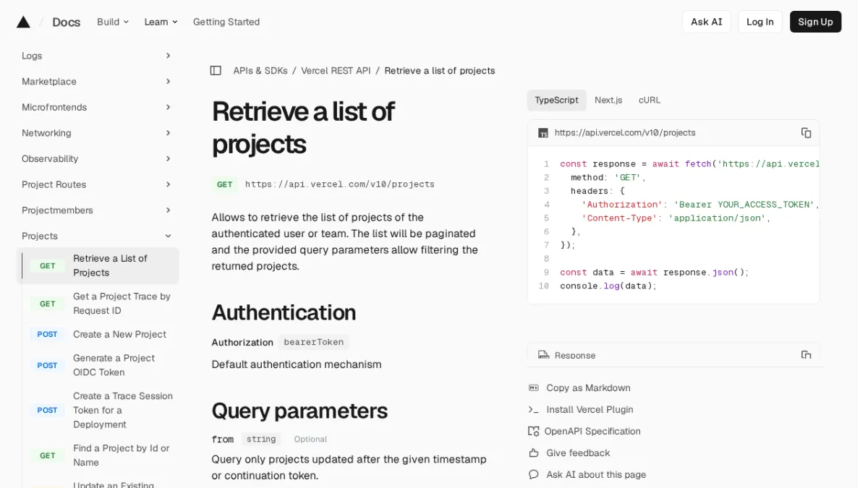
Task: Click the GET method badge under title
Action: click(x=225, y=184)
